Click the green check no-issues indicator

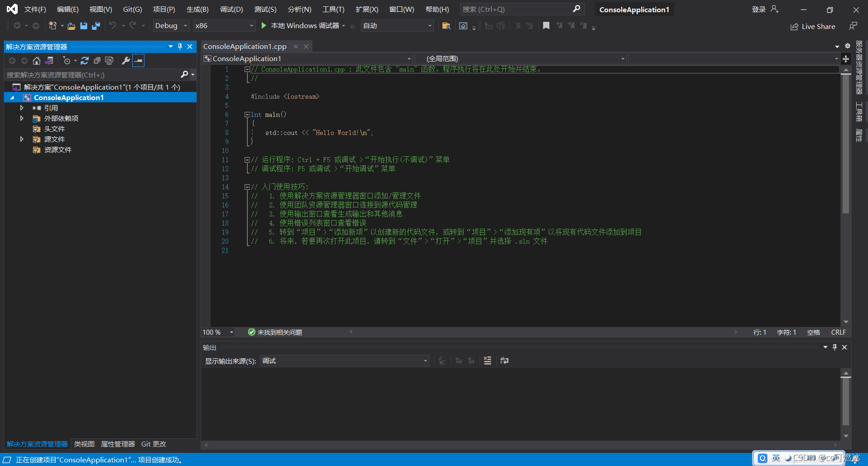[252, 332]
